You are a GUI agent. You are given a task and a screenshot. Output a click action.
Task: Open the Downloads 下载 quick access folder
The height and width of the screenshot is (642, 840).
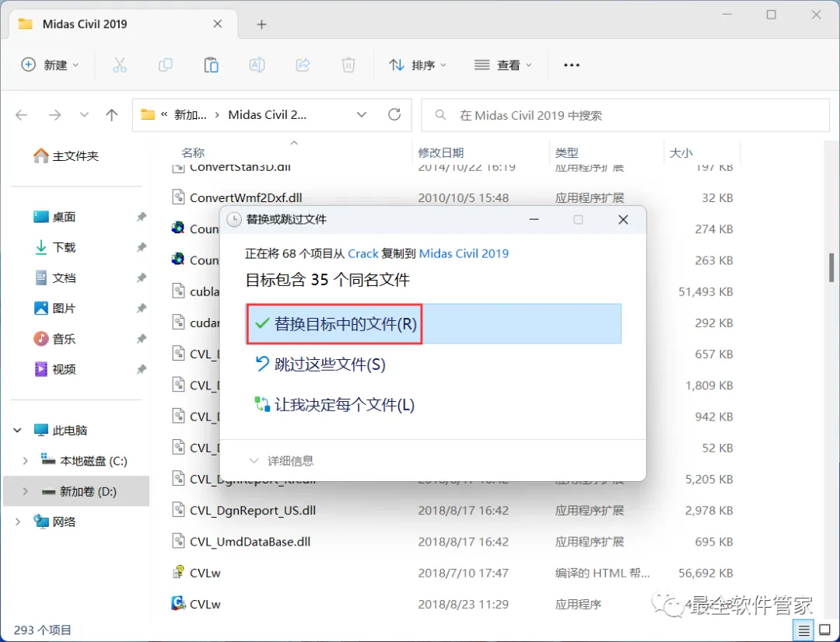pos(54,247)
